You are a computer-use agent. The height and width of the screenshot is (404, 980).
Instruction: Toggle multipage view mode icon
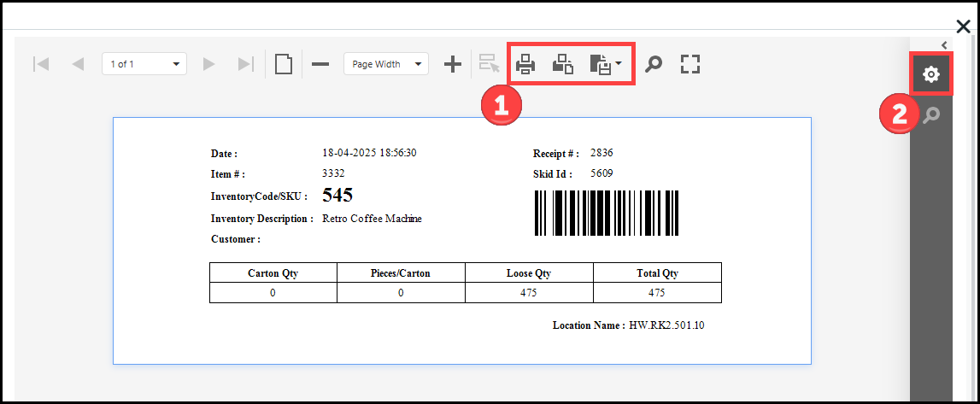point(284,64)
